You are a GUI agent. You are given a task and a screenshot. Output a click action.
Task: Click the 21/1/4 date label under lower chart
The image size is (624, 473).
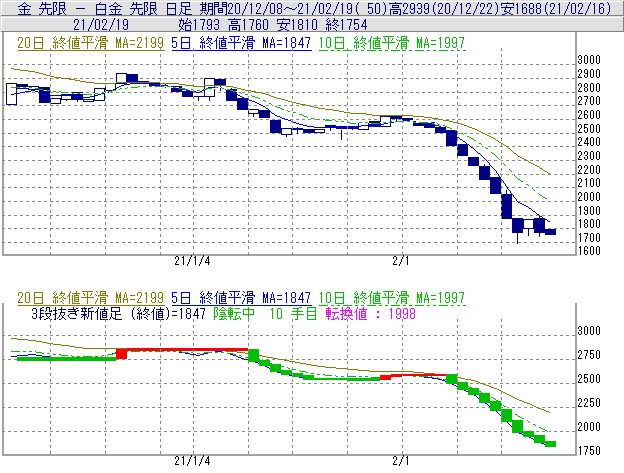click(192, 461)
